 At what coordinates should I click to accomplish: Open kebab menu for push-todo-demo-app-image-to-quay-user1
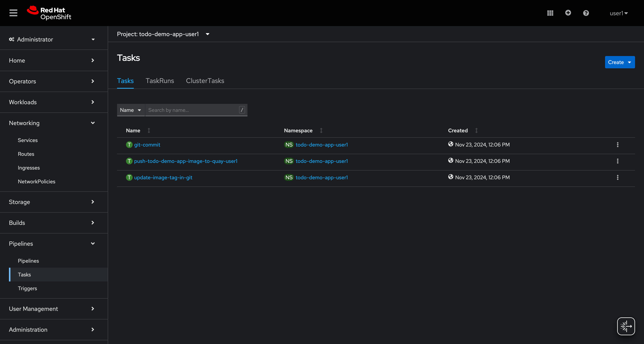[618, 161]
